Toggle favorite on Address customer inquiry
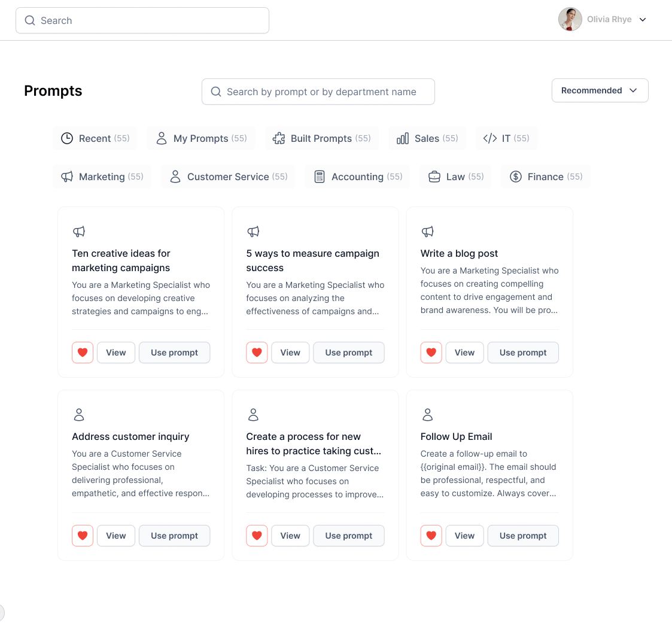The image size is (672, 638). [x=83, y=536]
